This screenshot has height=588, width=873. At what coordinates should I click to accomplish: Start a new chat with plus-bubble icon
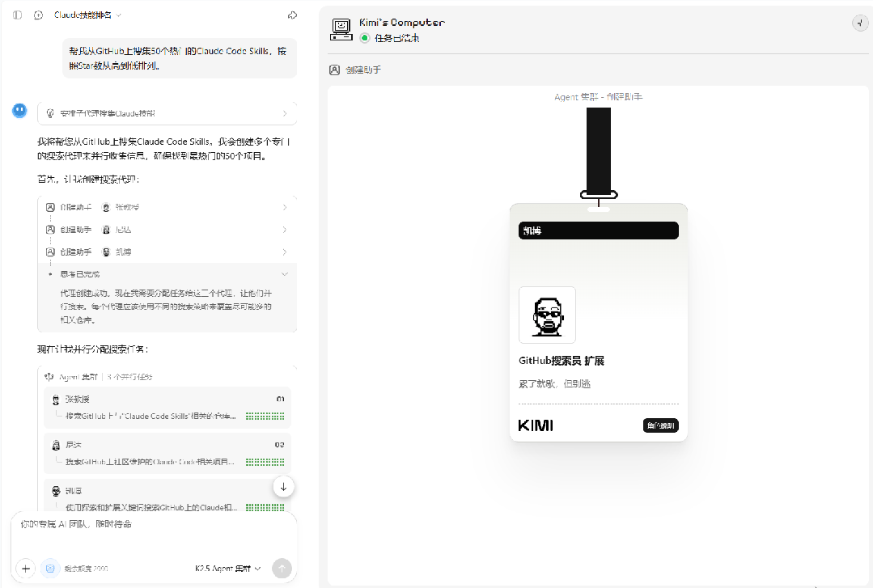coord(38,15)
